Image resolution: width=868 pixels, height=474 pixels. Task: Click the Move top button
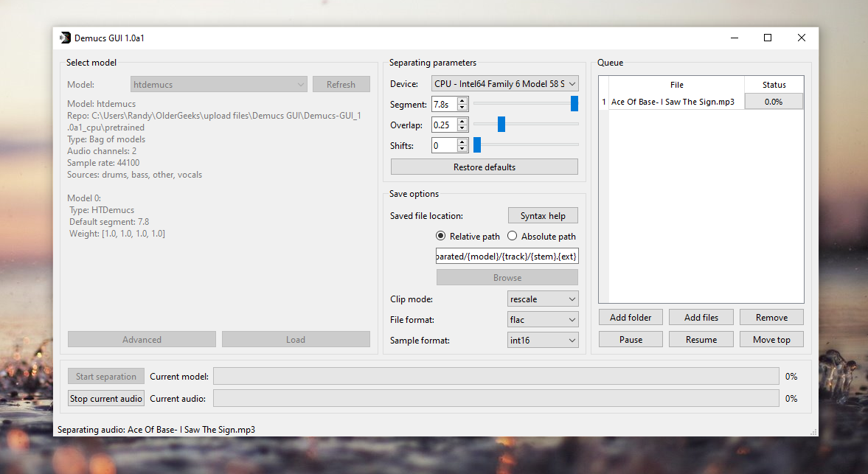[x=771, y=340]
